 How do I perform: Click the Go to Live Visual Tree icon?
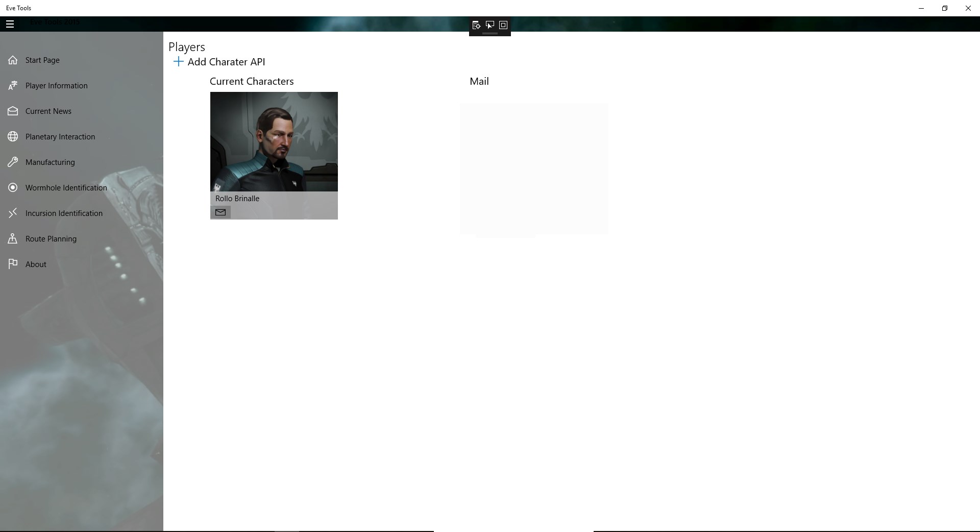(476, 25)
